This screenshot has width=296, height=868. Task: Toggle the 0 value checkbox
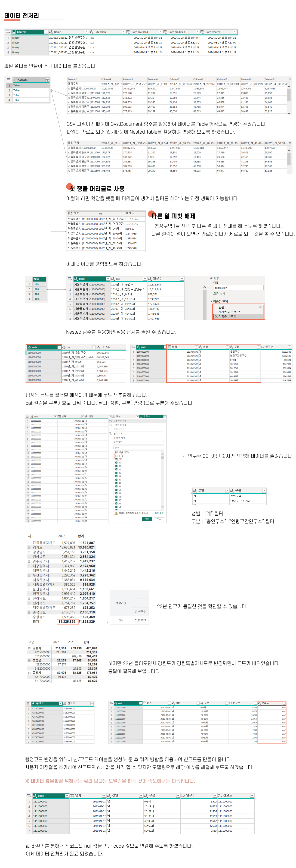[116, 456]
